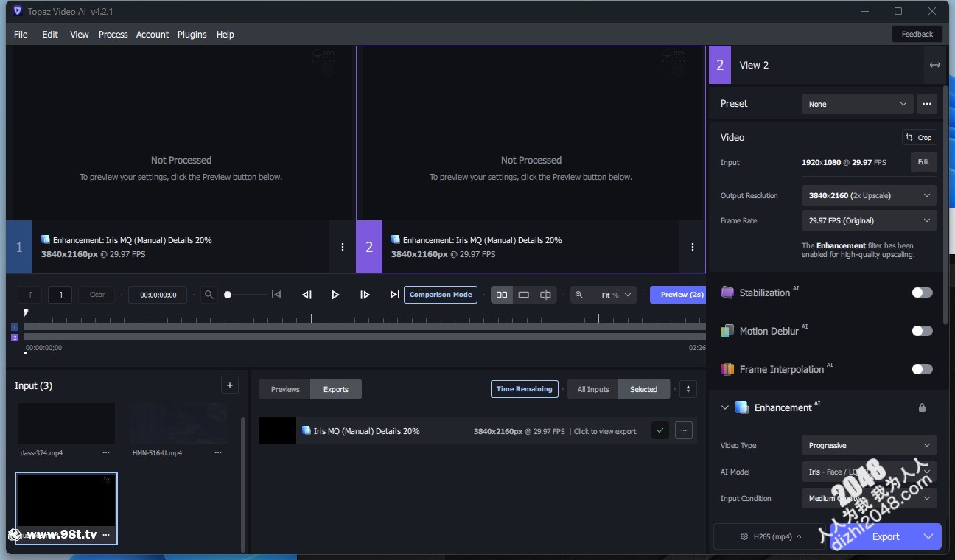
Task: Open the Edit menu
Action: click(50, 35)
